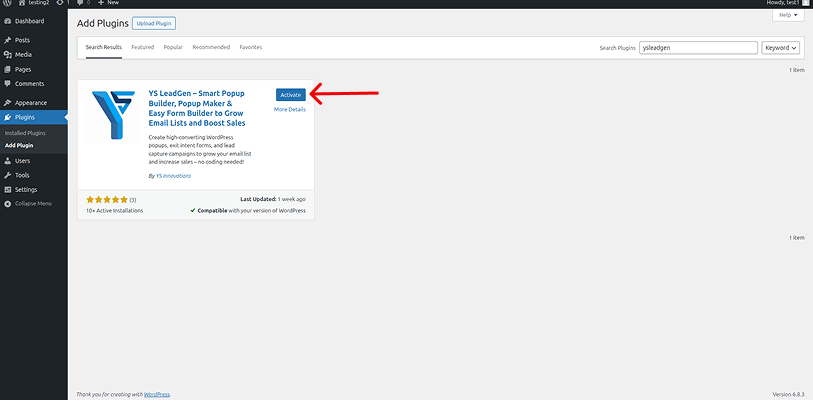The image size is (813, 400).
Task: Open the Installed Plugins submenu
Action: point(25,133)
